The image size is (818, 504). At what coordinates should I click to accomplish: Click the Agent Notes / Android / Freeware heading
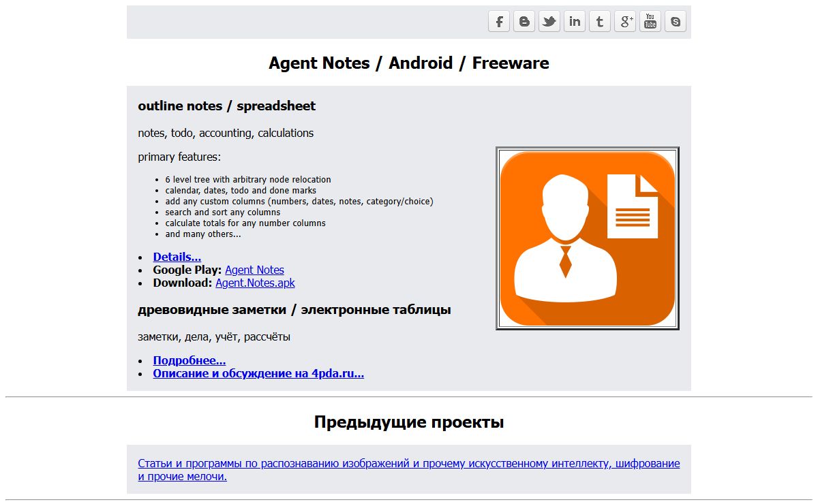click(x=409, y=63)
